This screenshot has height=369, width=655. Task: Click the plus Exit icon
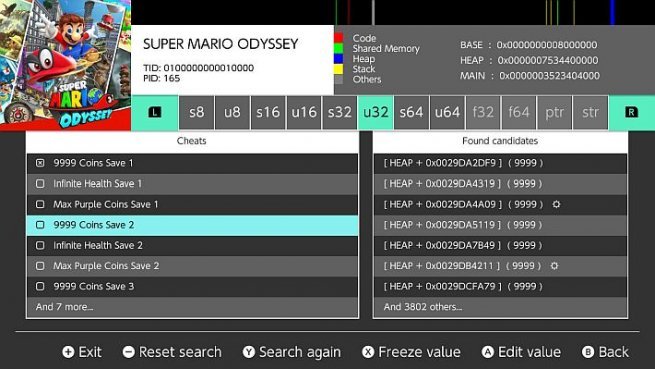[x=68, y=352]
